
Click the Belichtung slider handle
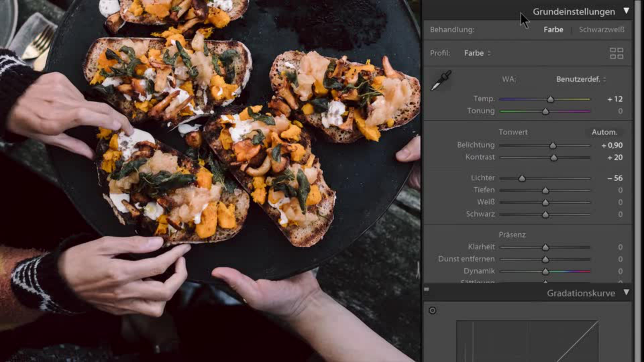tap(553, 145)
